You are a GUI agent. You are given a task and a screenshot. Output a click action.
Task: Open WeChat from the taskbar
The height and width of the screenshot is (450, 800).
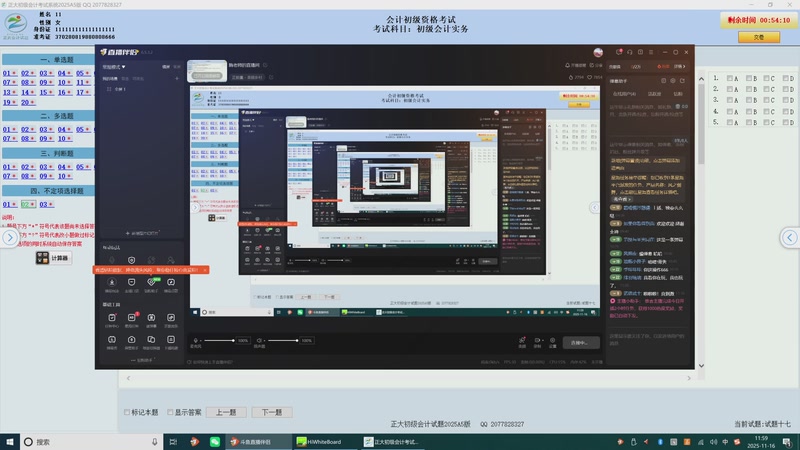coord(215,442)
